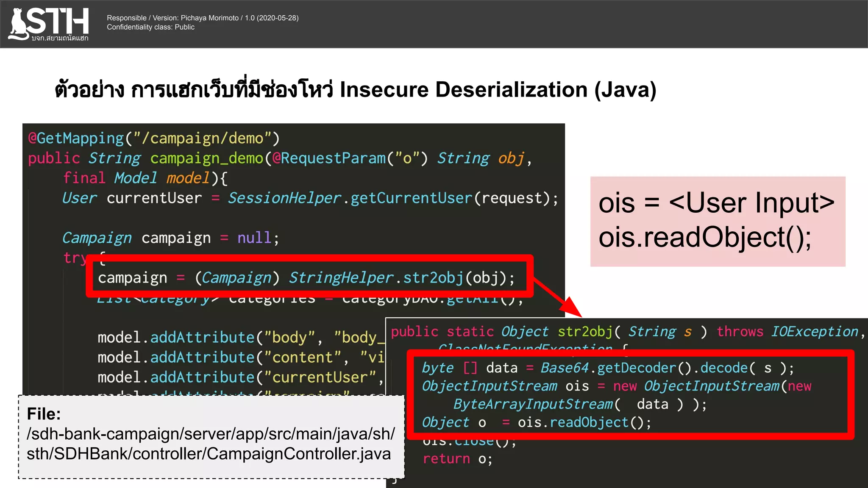Image resolution: width=868 pixels, height=488 pixels.
Task: Click the Thai company name under logo
Action: 60,38
